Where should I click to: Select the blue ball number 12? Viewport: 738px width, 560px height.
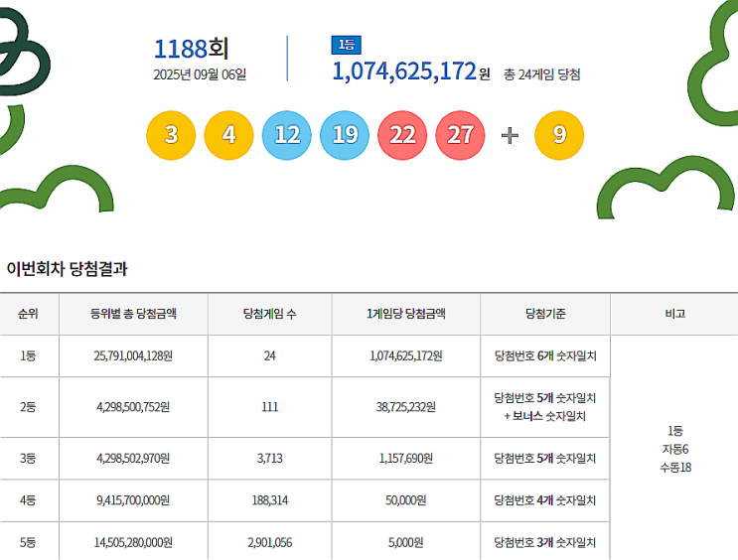point(287,135)
